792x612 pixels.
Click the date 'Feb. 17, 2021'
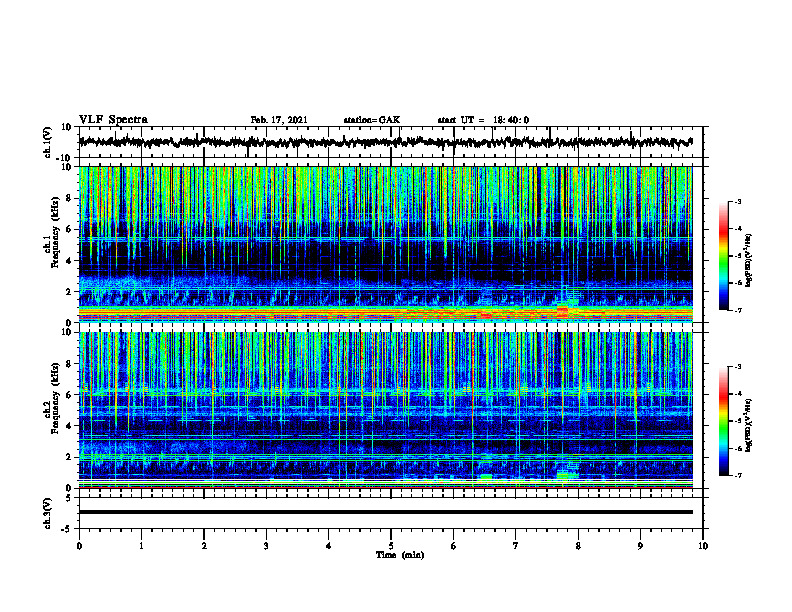279,120
